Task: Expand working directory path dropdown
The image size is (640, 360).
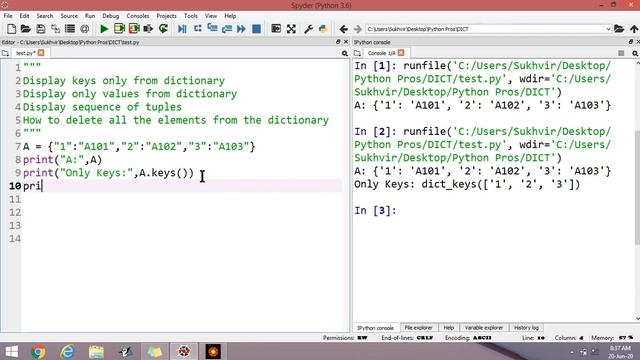Action: 608,29
